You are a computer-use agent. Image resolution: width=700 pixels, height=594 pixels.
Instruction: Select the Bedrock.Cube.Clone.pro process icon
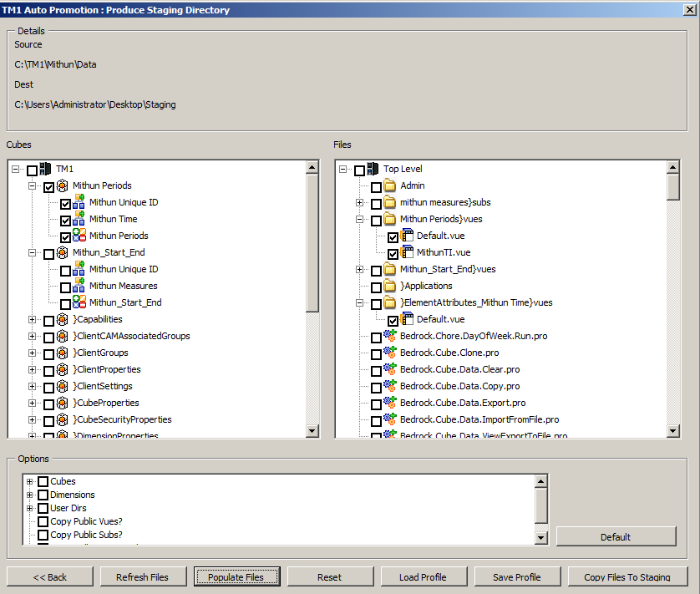point(390,353)
